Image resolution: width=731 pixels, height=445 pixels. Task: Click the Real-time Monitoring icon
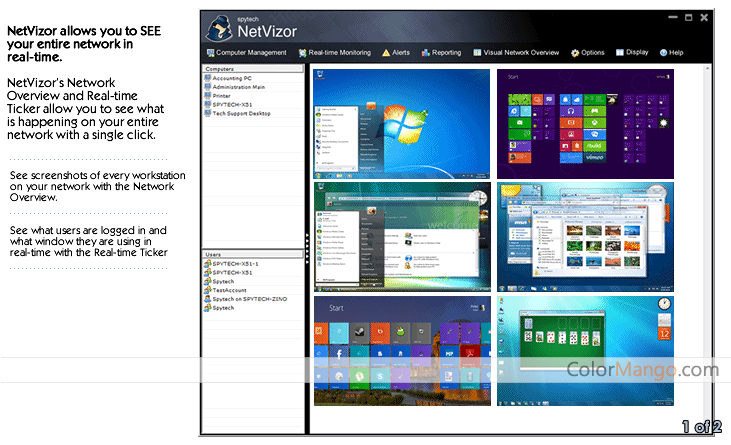tap(303, 53)
